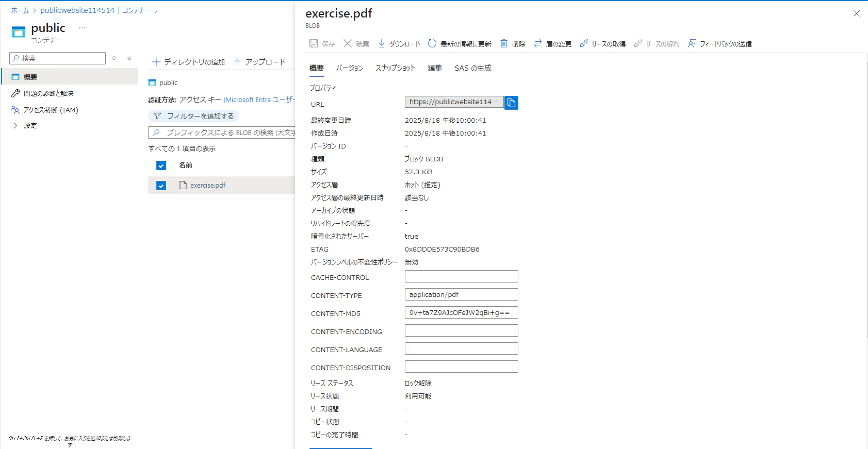Switch to the Snapshots (スナップショット) tab
The height and width of the screenshot is (449, 868).
pyautogui.click(x=395, y=68)
